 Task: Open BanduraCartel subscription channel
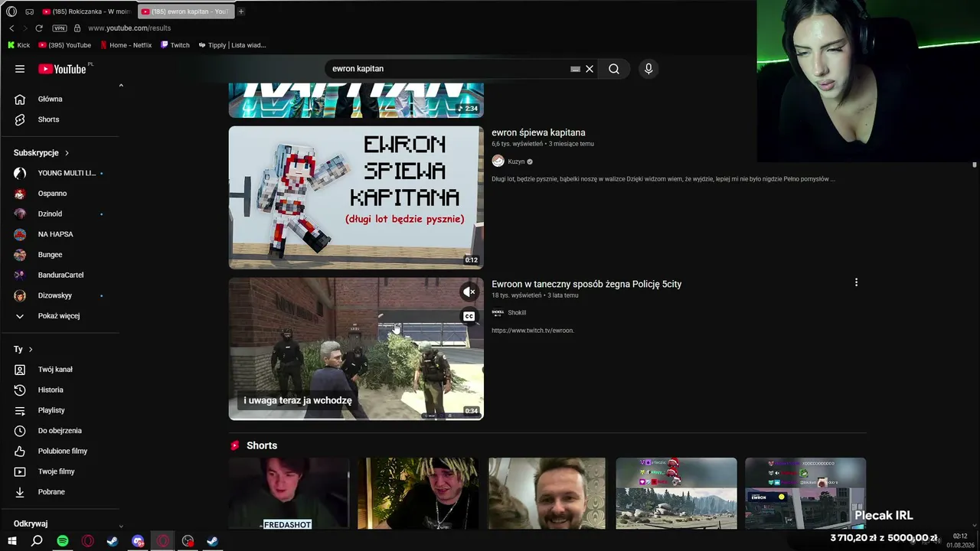tap(61, 275)
